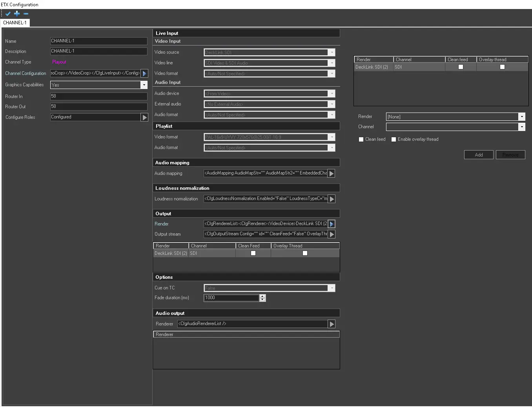Screen dimensions: 532x407
Task: Expand the Graphics Capabilities dropdown
Action: [144, 85]
